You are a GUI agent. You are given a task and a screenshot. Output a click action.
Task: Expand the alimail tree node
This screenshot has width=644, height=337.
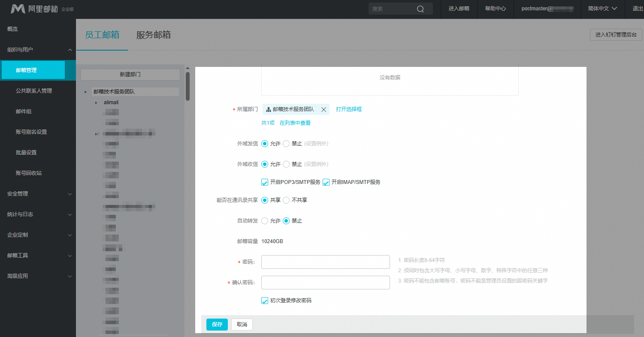click(x=96, y=103)
